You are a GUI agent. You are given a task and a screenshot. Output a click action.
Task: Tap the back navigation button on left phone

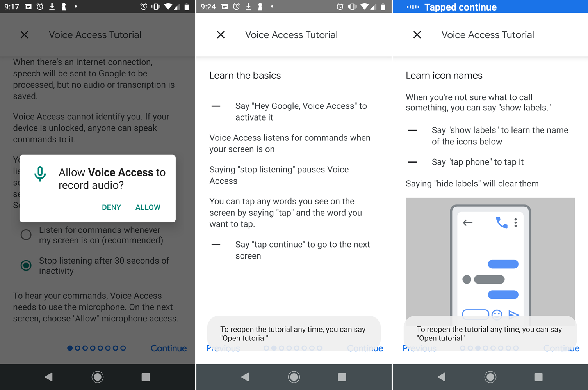click(x=49, y=377)
